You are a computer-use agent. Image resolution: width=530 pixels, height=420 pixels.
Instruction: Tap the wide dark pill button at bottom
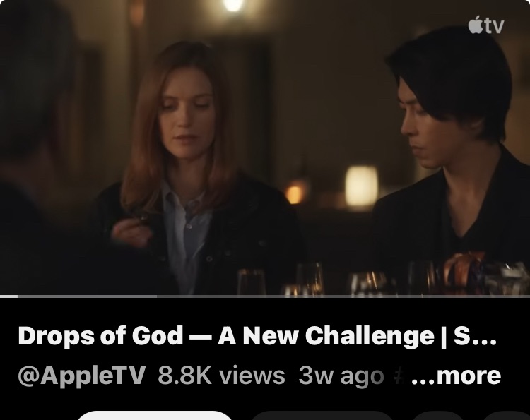pyautogui.click(x=323, y=416)
